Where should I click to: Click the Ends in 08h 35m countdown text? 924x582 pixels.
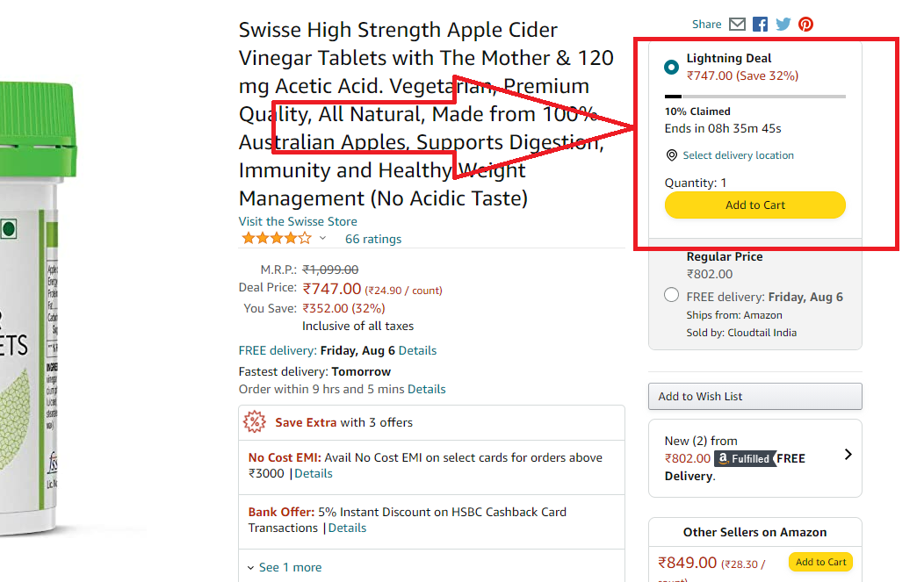(x=723, y=128)
